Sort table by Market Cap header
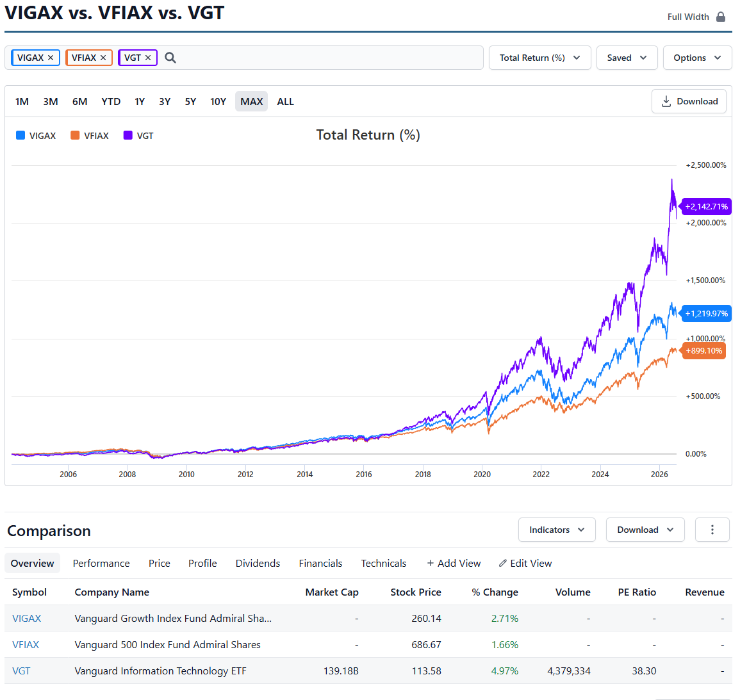 [x=332, y=592]
